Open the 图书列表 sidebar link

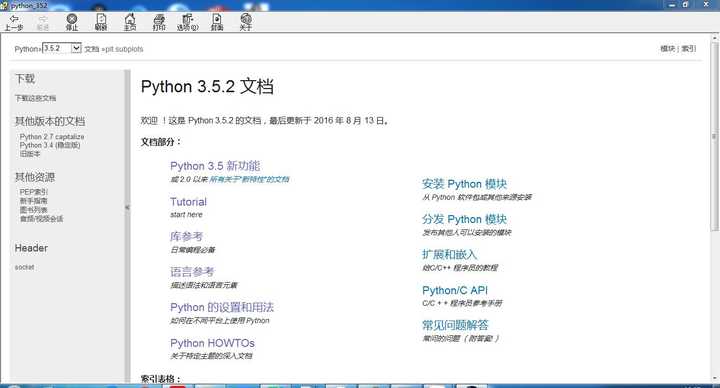pos(34,210)
